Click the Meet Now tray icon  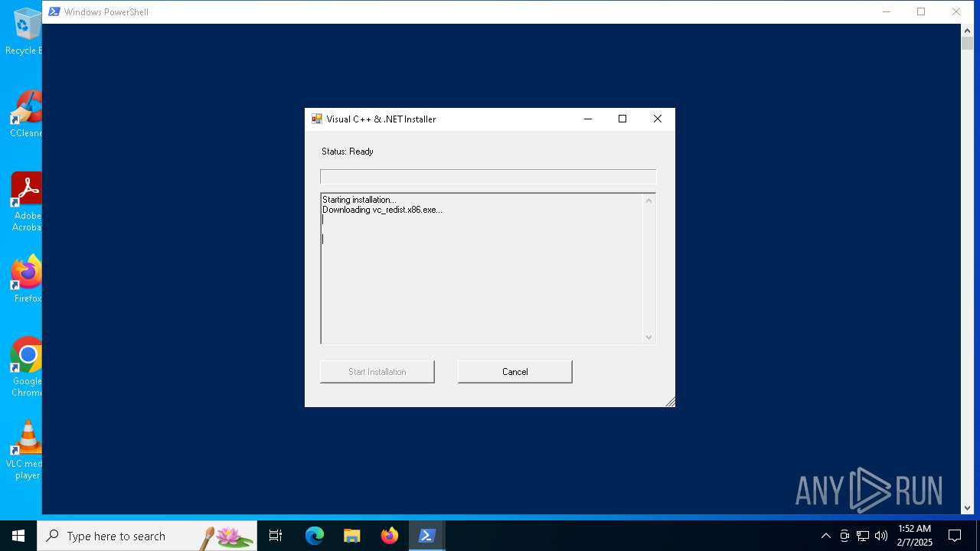(844, 536)
